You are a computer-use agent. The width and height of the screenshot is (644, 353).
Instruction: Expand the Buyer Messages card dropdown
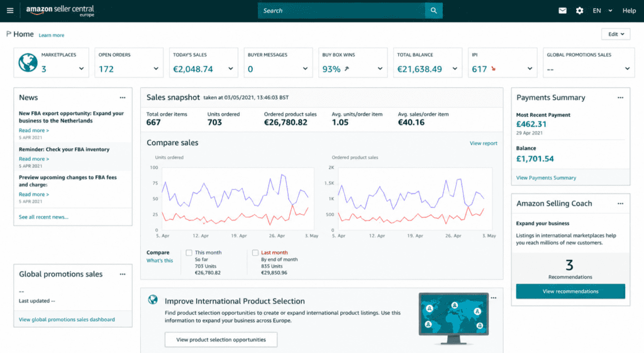point(305,69)
